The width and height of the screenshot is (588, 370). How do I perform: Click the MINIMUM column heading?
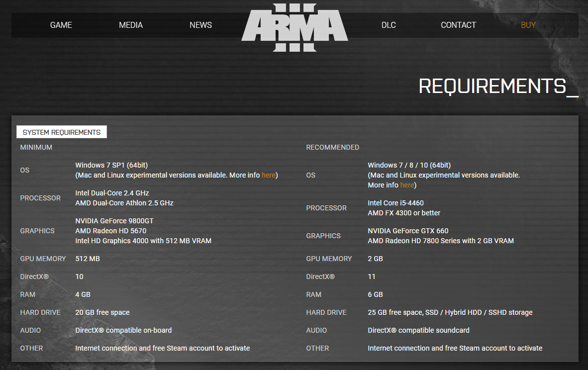click(36, 147)
